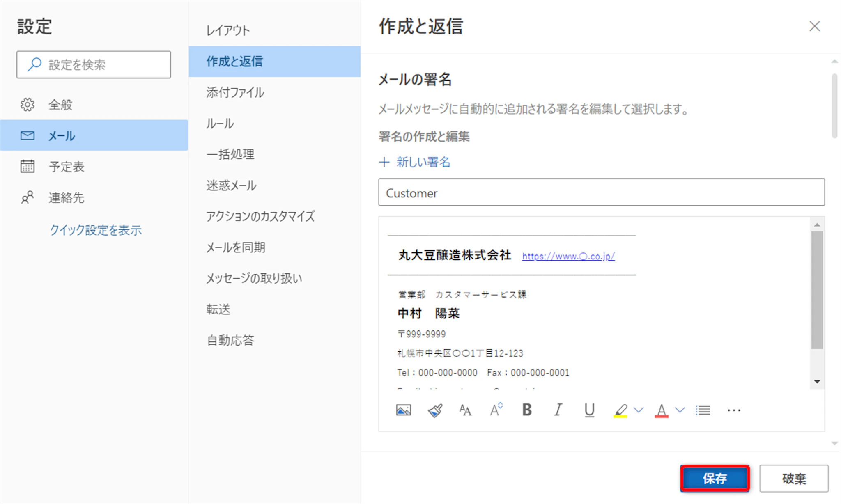Expand the font color dropdown arrow
This screenshot has height=504, width=841.
click(680, 410)
